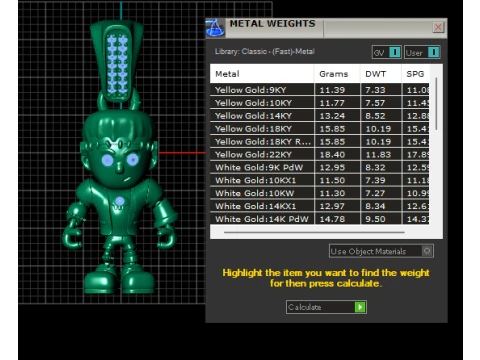Click the 13.24 grams value
The width and height of the screenshot is (480, 360).
point(332,116)
